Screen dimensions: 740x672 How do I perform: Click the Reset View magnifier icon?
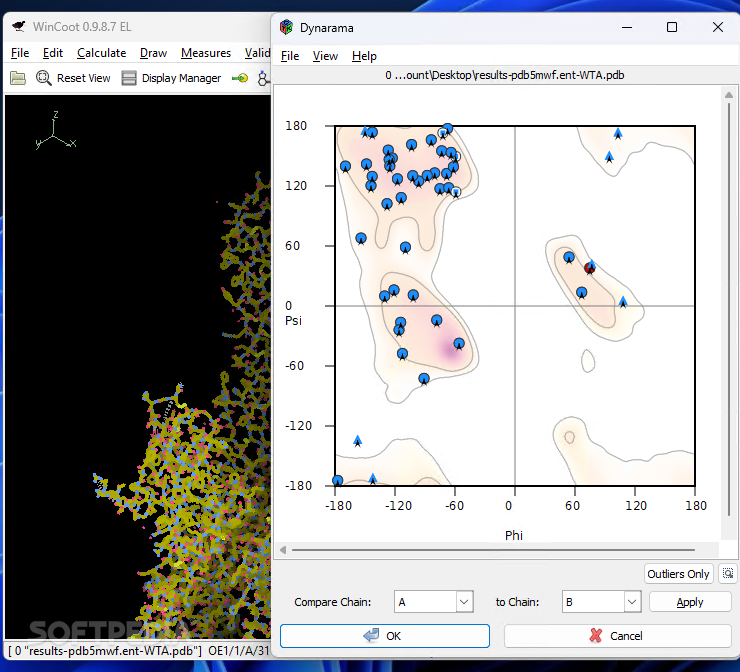tap(43, 78)
